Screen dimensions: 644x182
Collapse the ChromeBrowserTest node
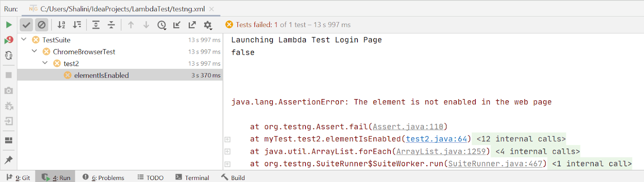pos(34,51)
